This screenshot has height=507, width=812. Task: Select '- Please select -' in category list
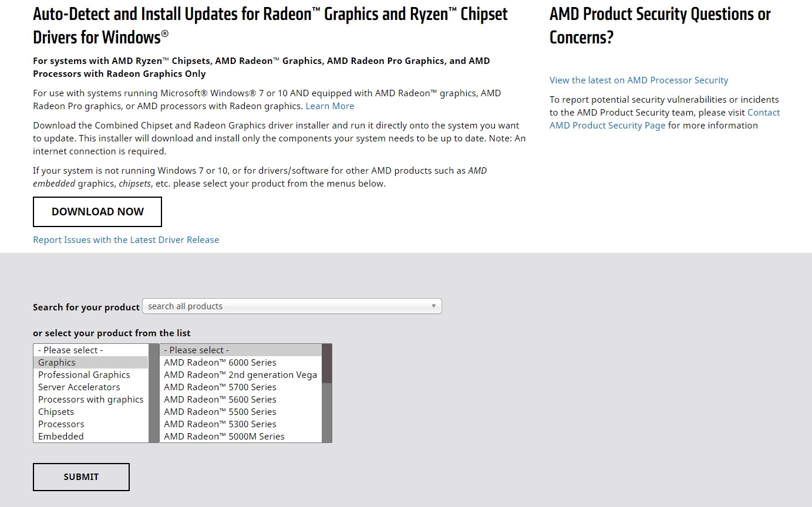coord(91,350)
